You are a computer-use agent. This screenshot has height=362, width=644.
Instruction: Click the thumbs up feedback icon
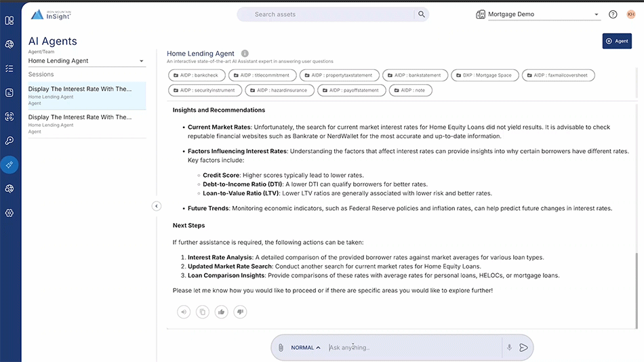click(221, 312)
